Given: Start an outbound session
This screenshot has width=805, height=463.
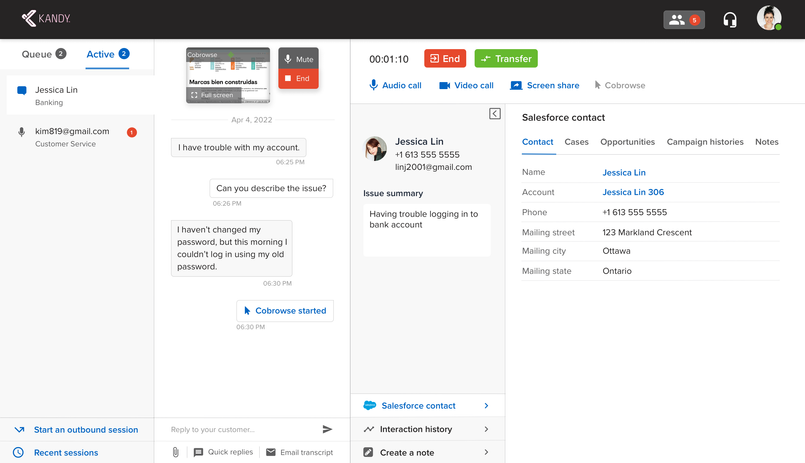Looking at the screenshot, I should [x=77, y=430].
